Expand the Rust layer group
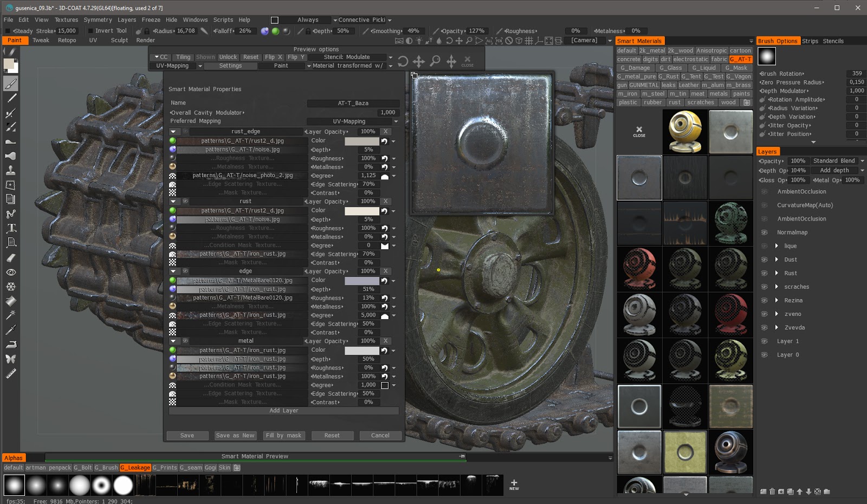Viewport: 867px width, 504px height. (777, 273)
